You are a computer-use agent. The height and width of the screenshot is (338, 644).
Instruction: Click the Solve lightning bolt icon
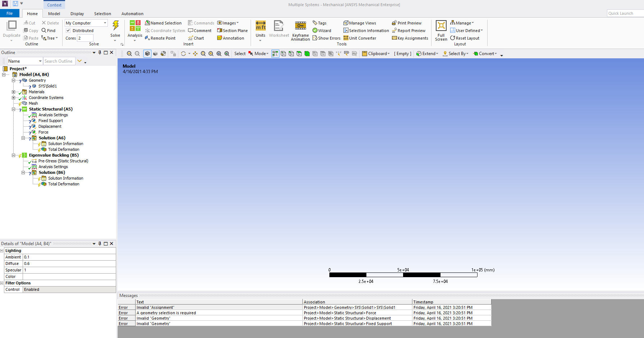115,25
